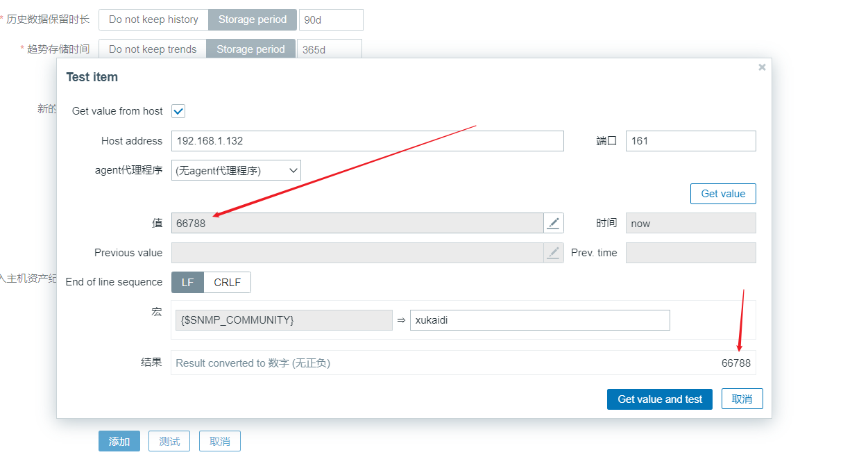
Task: Click the 添加 button below the dialog
Action: (119, 441)
